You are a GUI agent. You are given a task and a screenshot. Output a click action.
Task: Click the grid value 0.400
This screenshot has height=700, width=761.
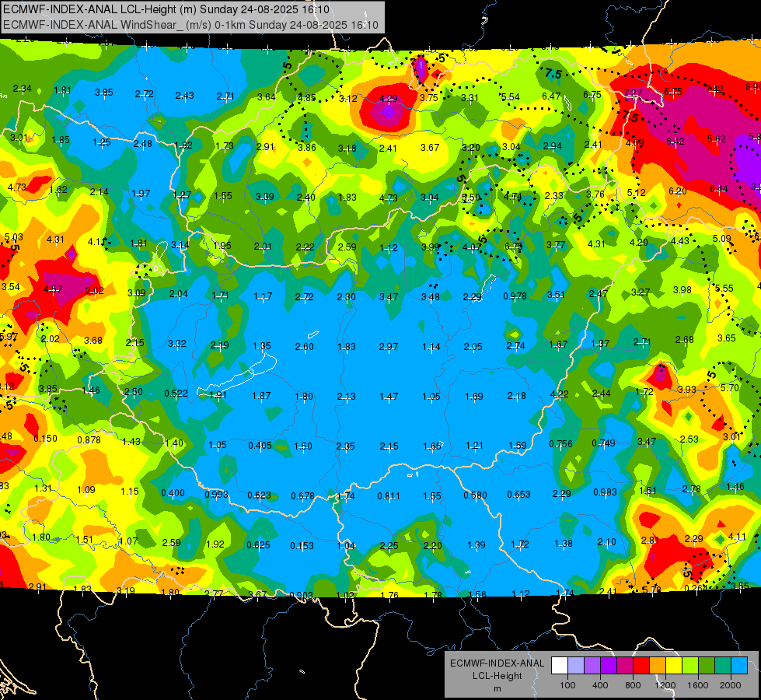(x=173, y=493)
